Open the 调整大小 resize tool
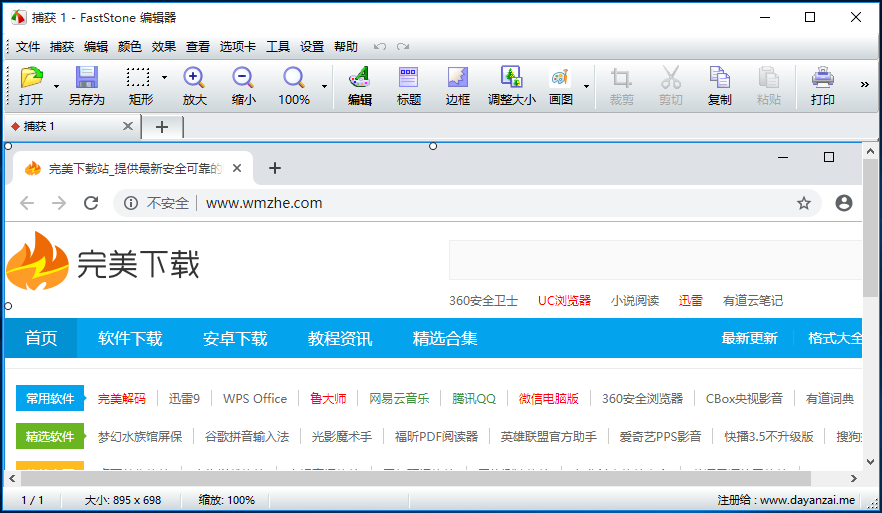Viewport: 882px width, 513px height. coord(511,79)
